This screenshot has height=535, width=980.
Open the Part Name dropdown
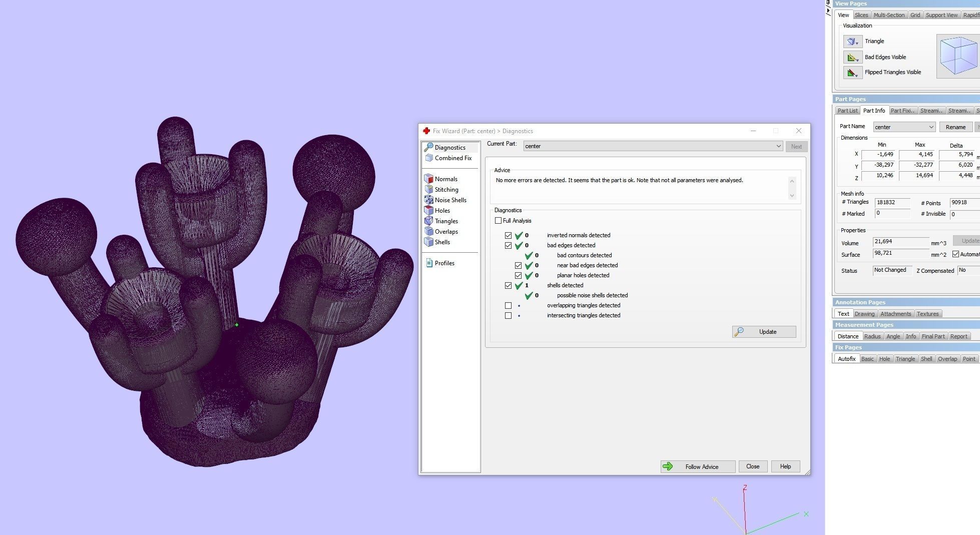tap(904, 127)
